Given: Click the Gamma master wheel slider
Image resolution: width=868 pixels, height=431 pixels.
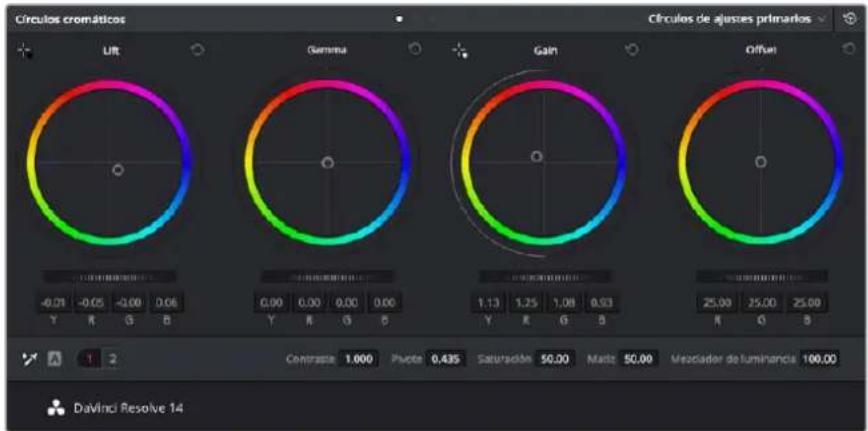Looking at the screenshot, I should click(x=327, y=276).
